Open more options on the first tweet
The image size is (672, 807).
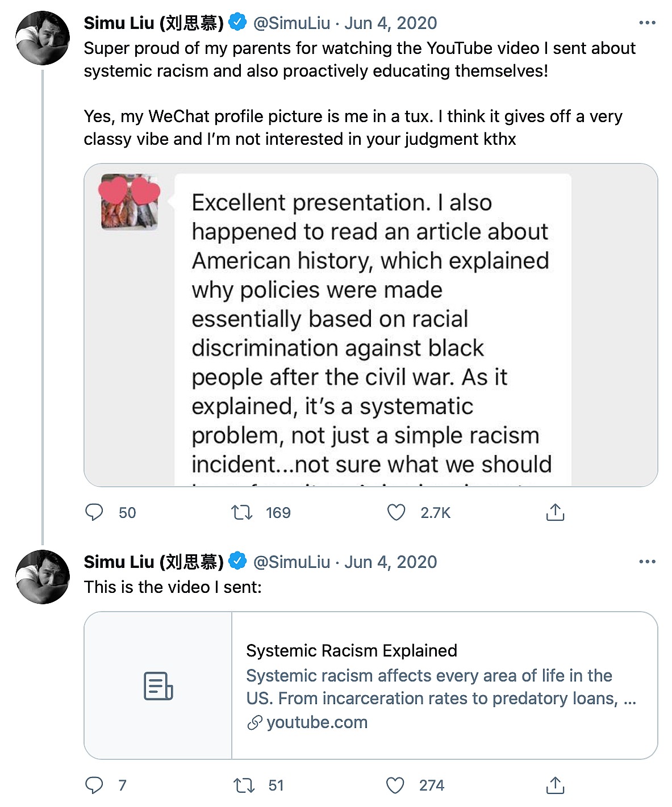647,23
